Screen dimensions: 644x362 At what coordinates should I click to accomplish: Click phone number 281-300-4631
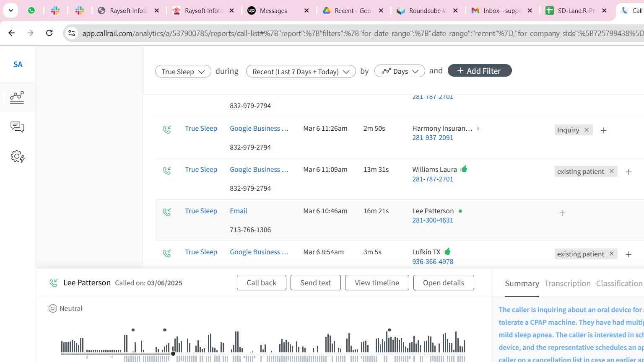(432, 220)
